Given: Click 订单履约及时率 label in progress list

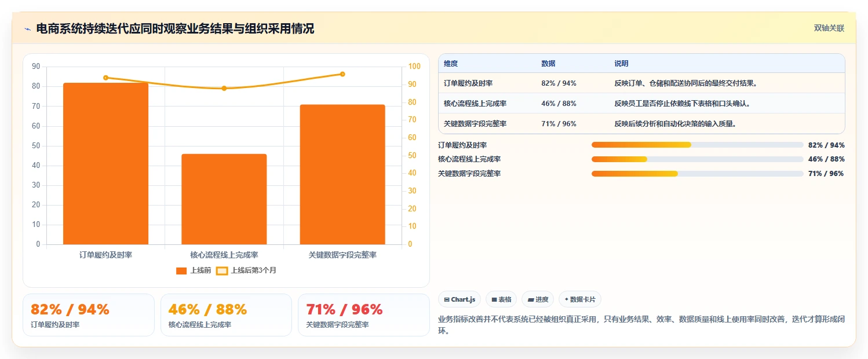Looking at the screenshot, I should click(x=462, y=145).
